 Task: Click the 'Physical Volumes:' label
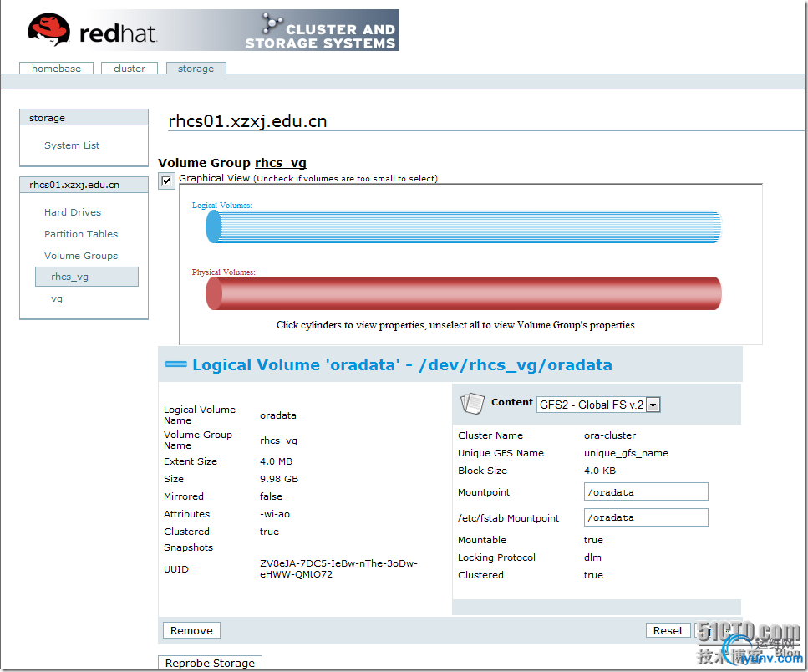[x=224, y=272]
